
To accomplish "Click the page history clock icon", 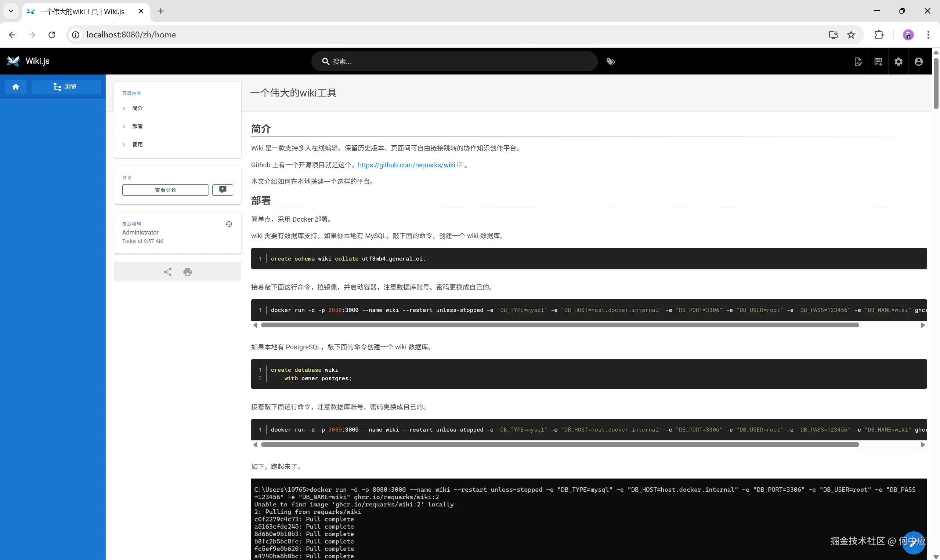I will 229,224.
